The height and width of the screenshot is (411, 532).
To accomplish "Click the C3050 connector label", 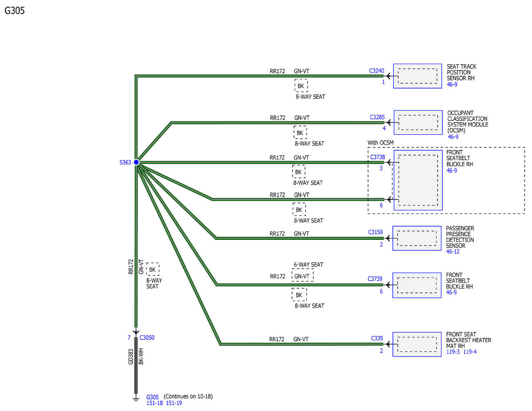I will pyautogui.click(x=147, y=338).
